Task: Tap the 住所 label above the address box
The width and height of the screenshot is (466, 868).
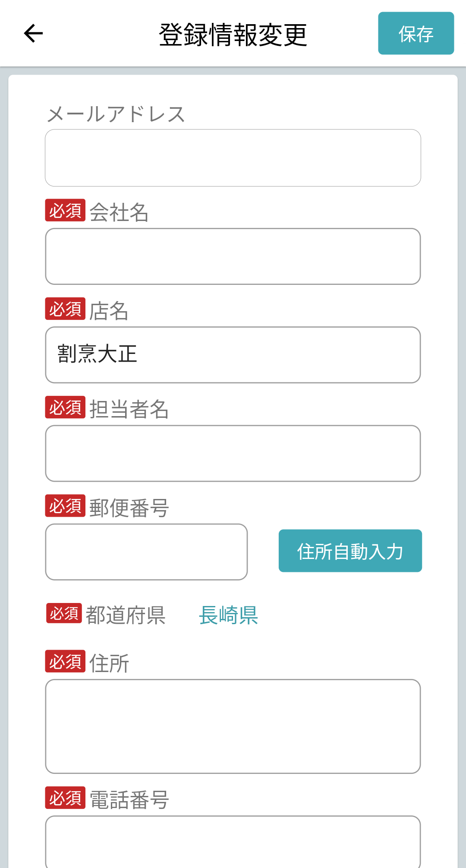Action: 109,663
